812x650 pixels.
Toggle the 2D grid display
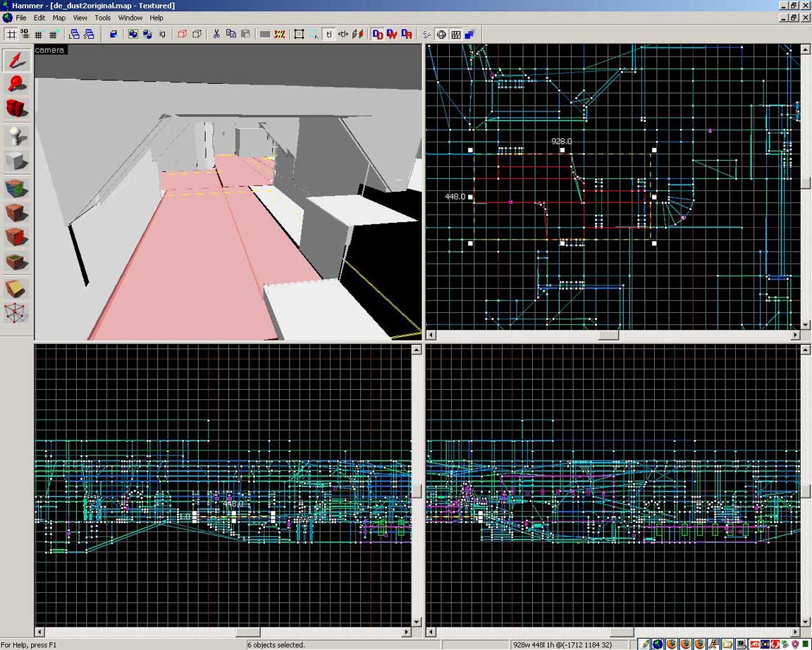11,34
